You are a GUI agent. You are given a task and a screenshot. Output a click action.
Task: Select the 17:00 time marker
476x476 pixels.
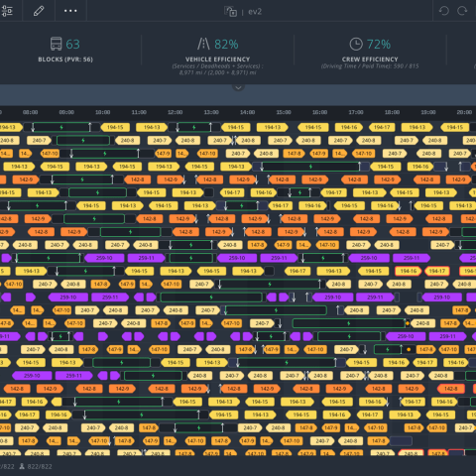click(x=356, y=112)
